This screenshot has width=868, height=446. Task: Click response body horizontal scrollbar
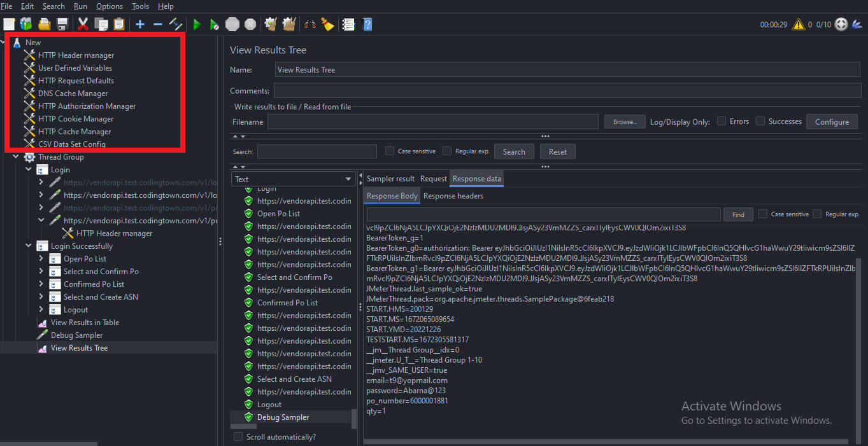tap(606, 441)
